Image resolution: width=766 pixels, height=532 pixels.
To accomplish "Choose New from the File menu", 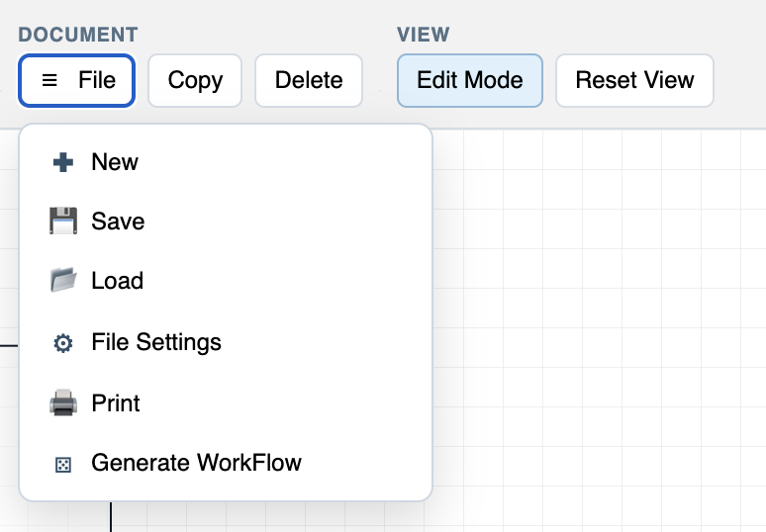I will coord(226,162).
